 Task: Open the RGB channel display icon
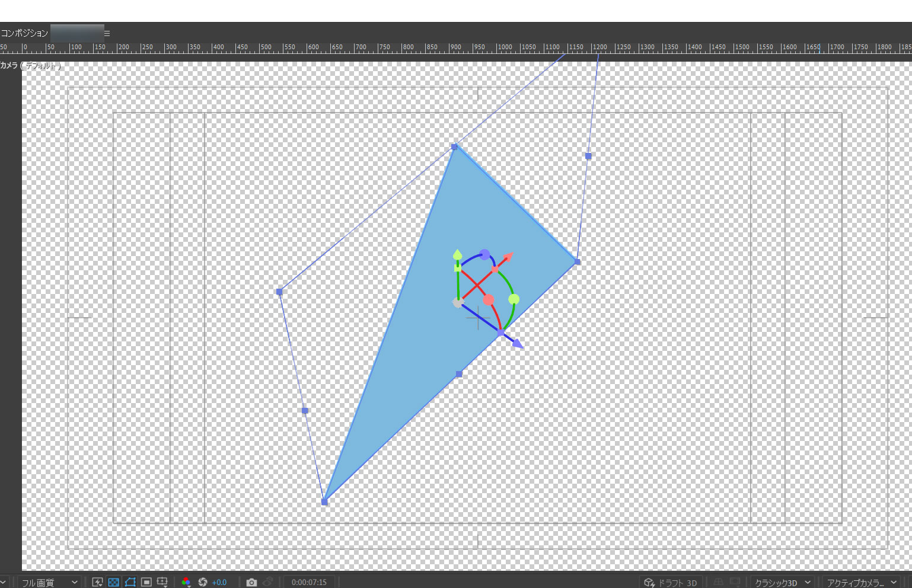coord(186,582)
